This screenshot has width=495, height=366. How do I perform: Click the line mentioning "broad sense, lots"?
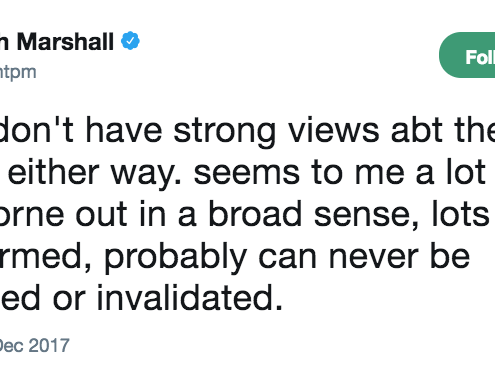pos(245,214)
